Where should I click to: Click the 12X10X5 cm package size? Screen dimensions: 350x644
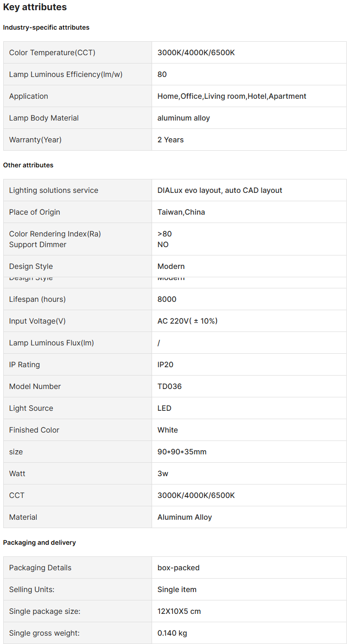(x=179, y=612)
